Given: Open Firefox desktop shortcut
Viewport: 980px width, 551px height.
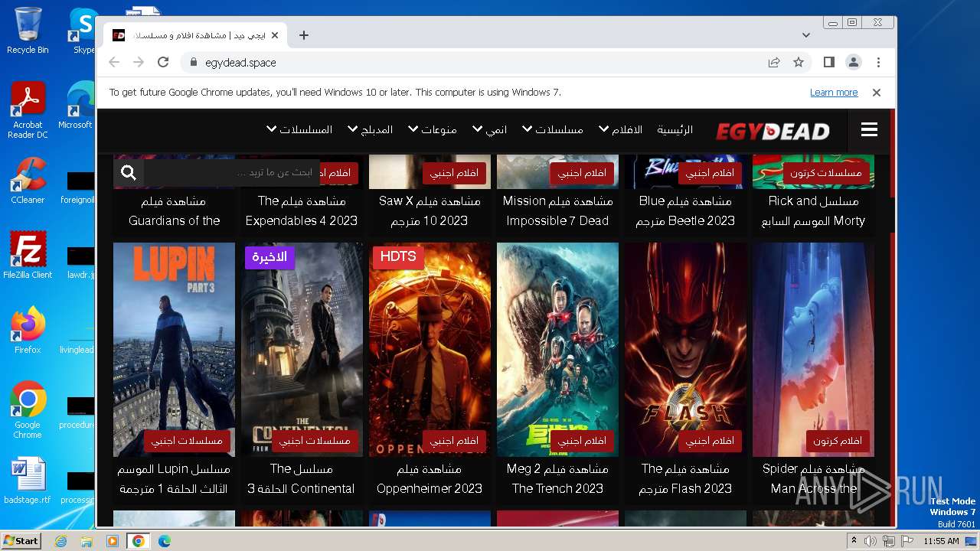Looking at the screenshot, I should [28, 331].
